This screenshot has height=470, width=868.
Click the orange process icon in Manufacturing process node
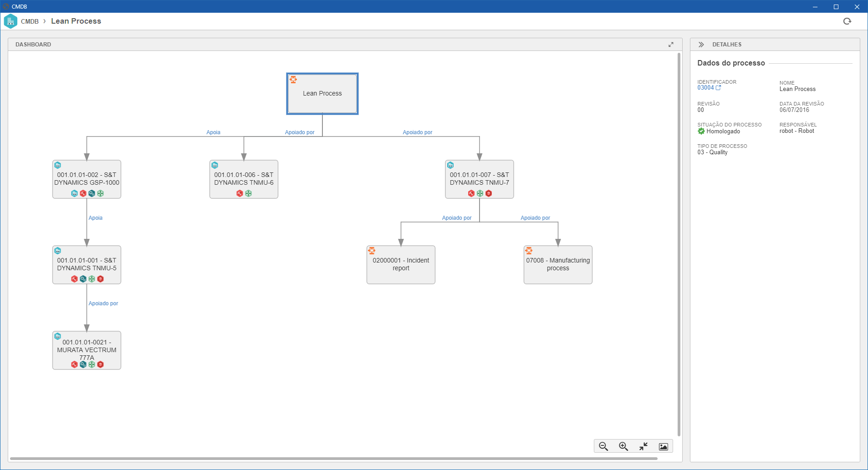529,251
